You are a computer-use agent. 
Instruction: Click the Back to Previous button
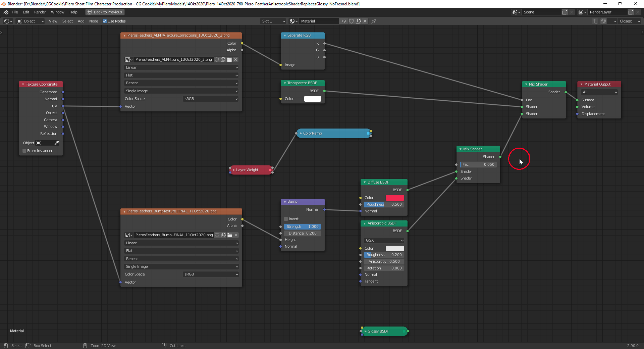point(104,12)
